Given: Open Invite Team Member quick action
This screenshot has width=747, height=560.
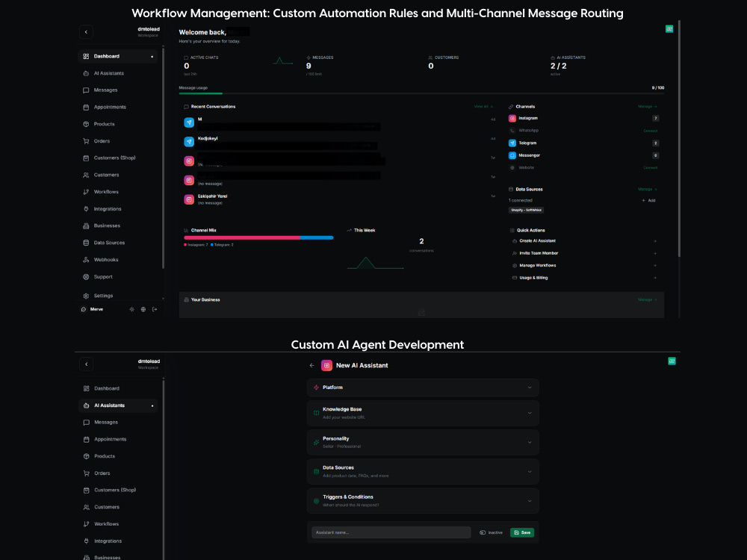Looking at the screenshot, I should [584, 253].
